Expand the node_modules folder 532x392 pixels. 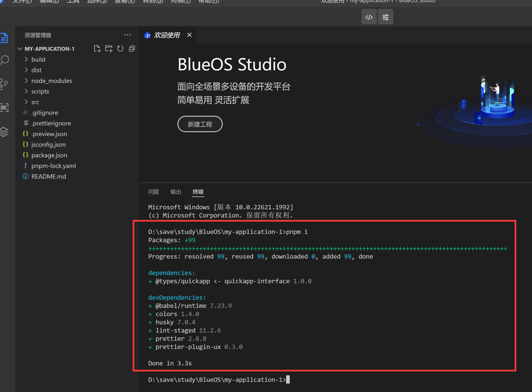[x=52, y=81]
